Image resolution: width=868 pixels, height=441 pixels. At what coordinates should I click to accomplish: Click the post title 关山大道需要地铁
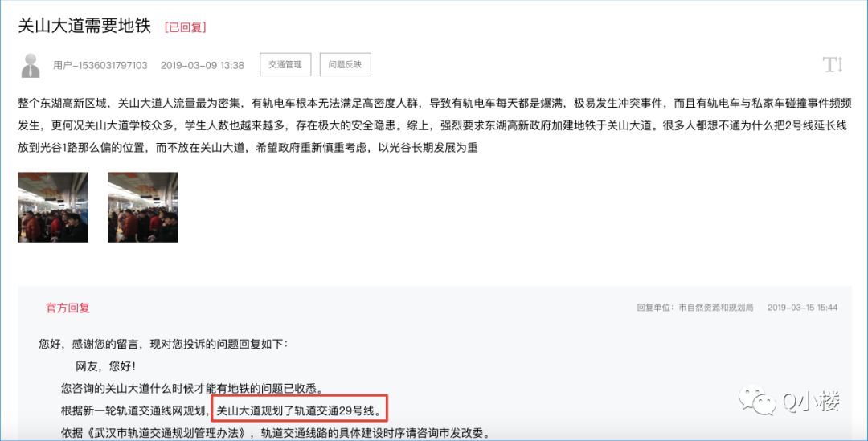pyautogui.click(x=84, y=26)
